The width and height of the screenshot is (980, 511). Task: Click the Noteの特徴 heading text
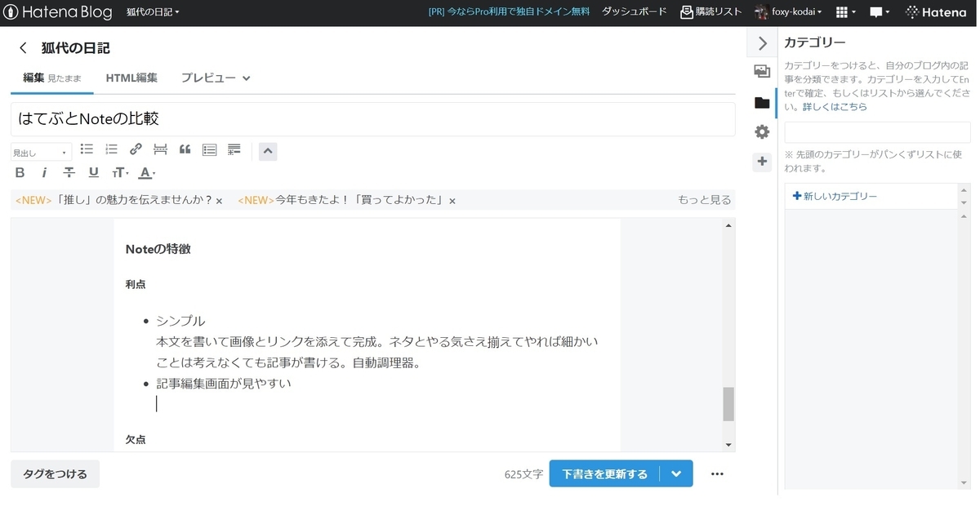(158, 249)
